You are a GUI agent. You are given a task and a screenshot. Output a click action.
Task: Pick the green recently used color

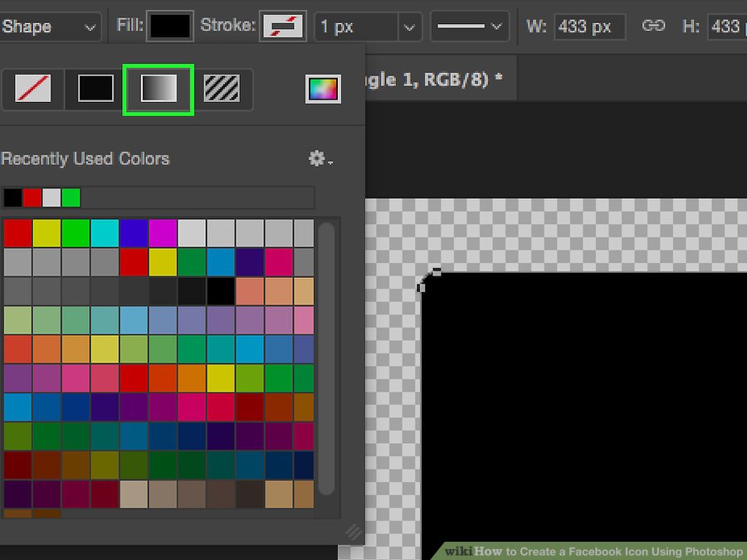point(71,197)
